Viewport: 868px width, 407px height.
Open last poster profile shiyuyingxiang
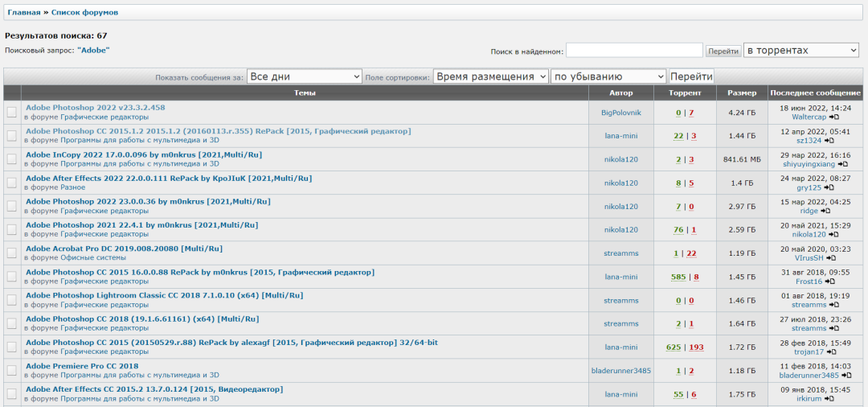809,164
